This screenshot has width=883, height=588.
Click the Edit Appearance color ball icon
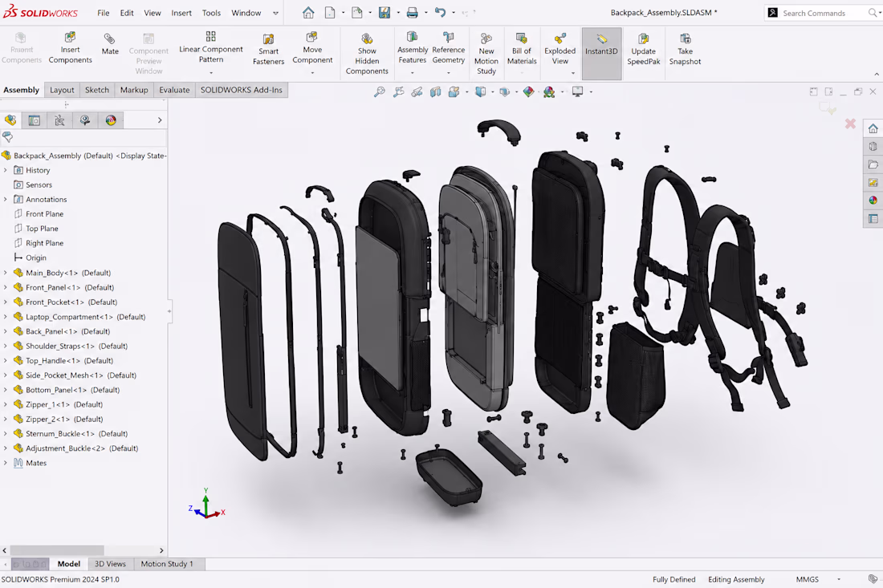(528, 91)
